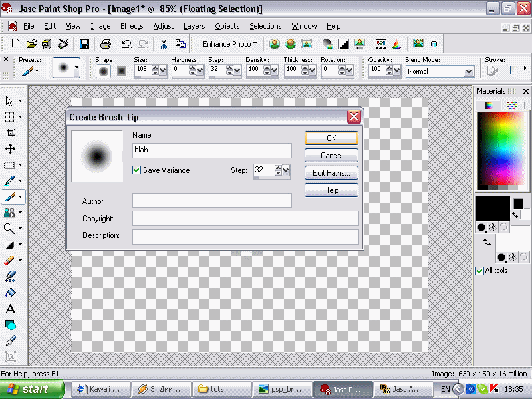The width and height of the screenshot is (532, 399).
Task: Toggle the foreground transparent button
Action: [x=504, y=227]
